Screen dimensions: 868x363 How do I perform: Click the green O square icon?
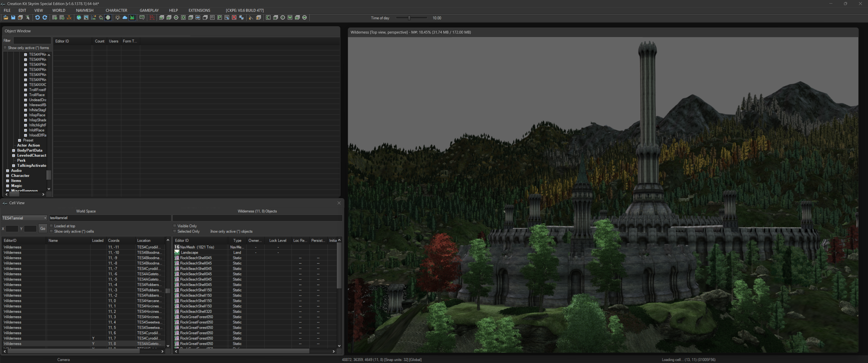point(184,17)
